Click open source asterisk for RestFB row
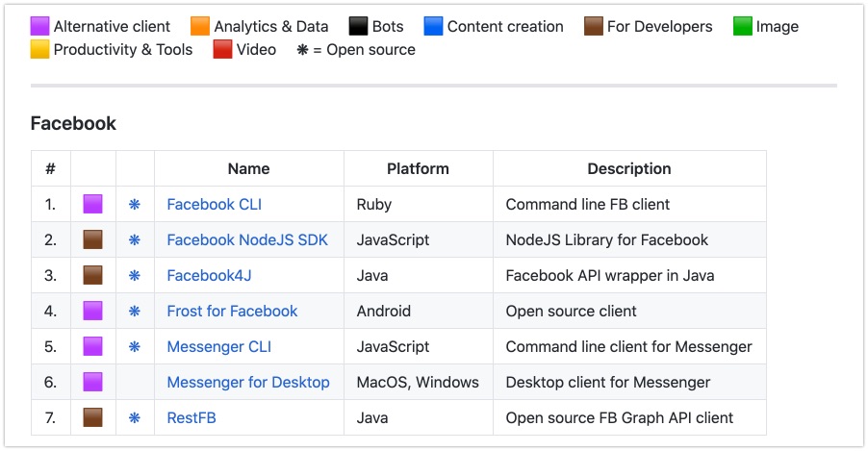The width and height of the screenshot is (868, 451). 135,417
